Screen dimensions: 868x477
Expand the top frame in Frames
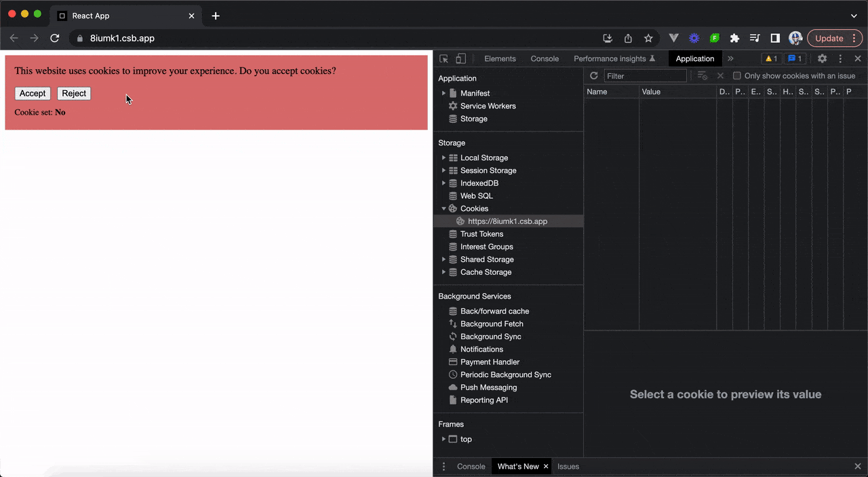pos(443,439)
